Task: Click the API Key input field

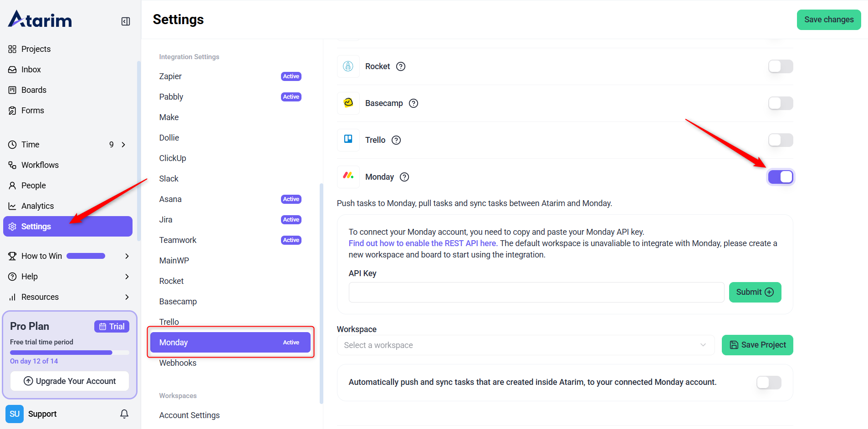Action: [536, 292]
